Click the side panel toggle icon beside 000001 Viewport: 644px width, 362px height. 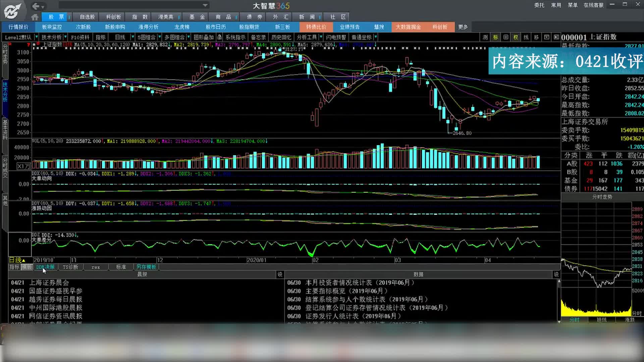click(556, 37)
